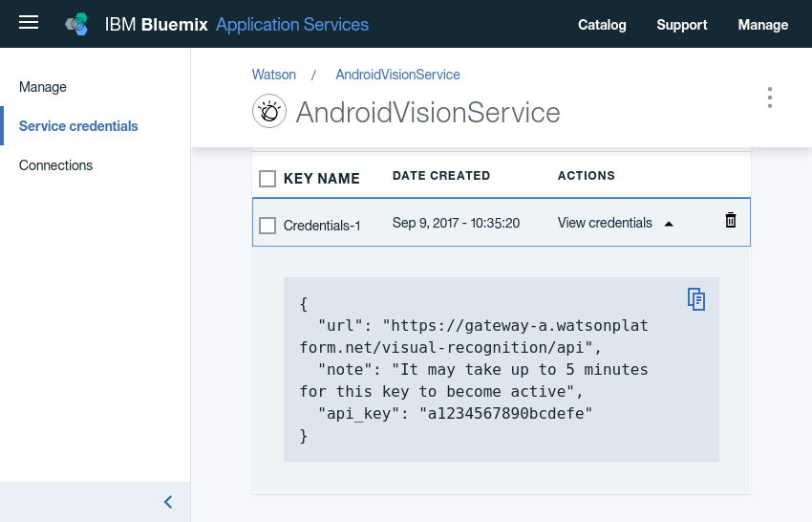Select the sidebar Manage tab

pyautogui.click(x=43, y=87)
